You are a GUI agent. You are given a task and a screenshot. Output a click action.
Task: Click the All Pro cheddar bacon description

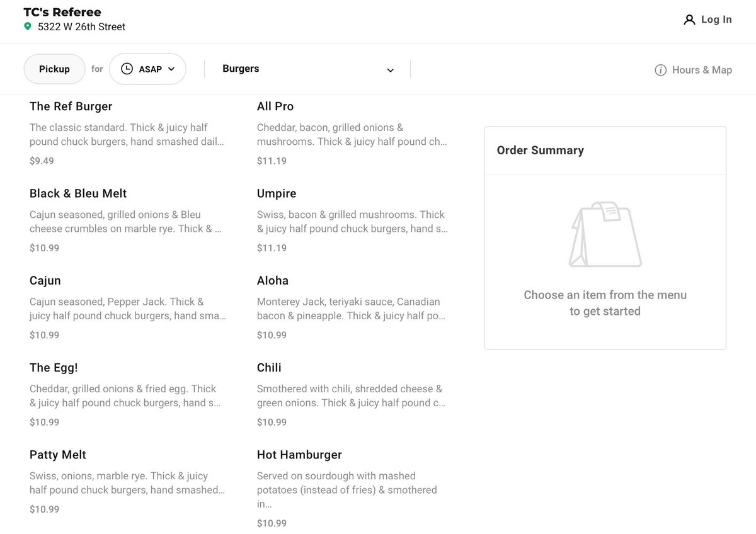coord(352,135)
